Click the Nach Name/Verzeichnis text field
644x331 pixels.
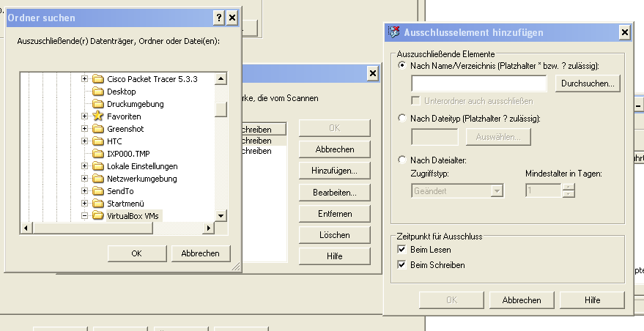tap(480, 83)
